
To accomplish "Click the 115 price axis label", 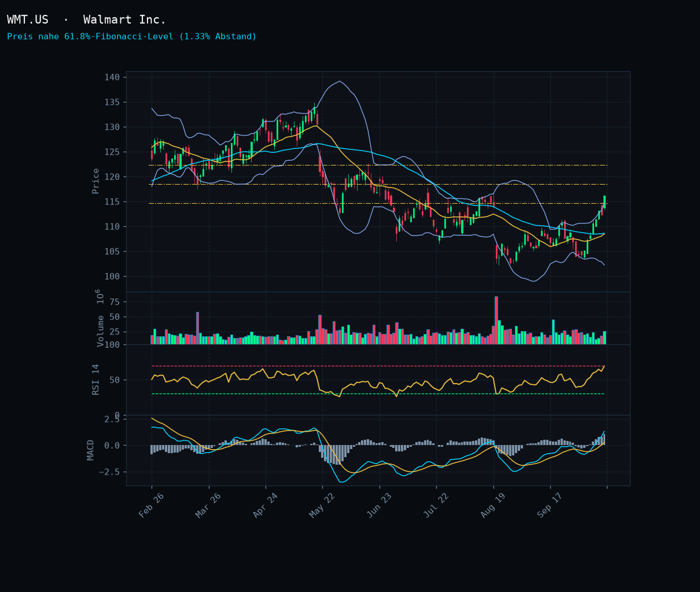I will tap(112, 202).
